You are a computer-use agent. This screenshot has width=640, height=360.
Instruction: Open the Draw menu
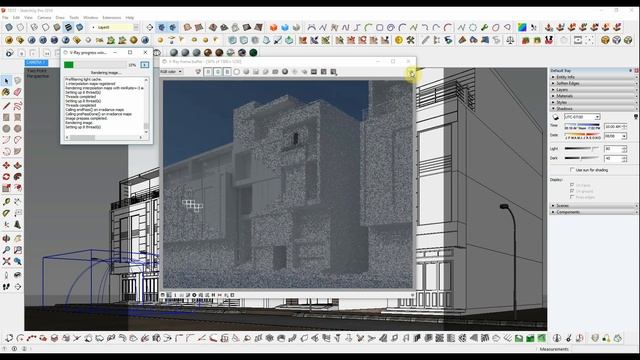click(x=60, y=18)
